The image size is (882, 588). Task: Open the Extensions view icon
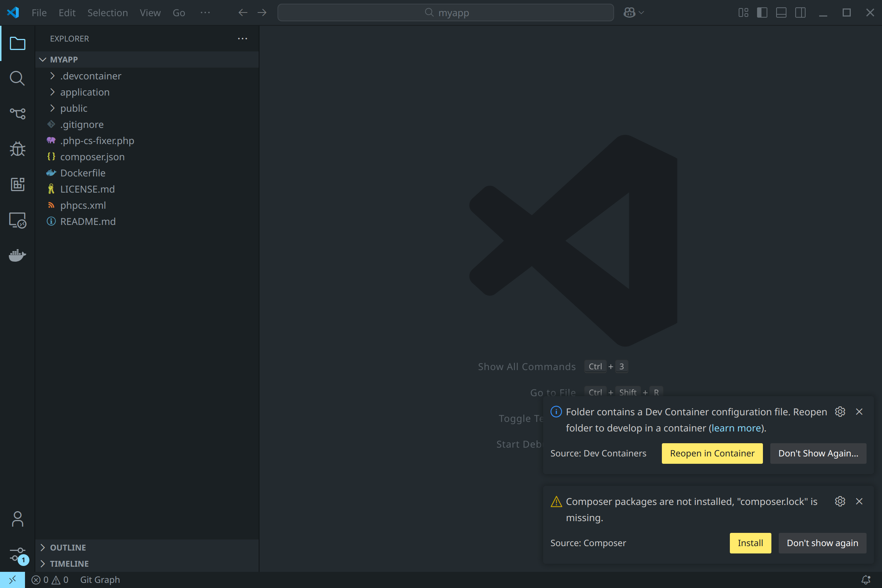[17, 184]
